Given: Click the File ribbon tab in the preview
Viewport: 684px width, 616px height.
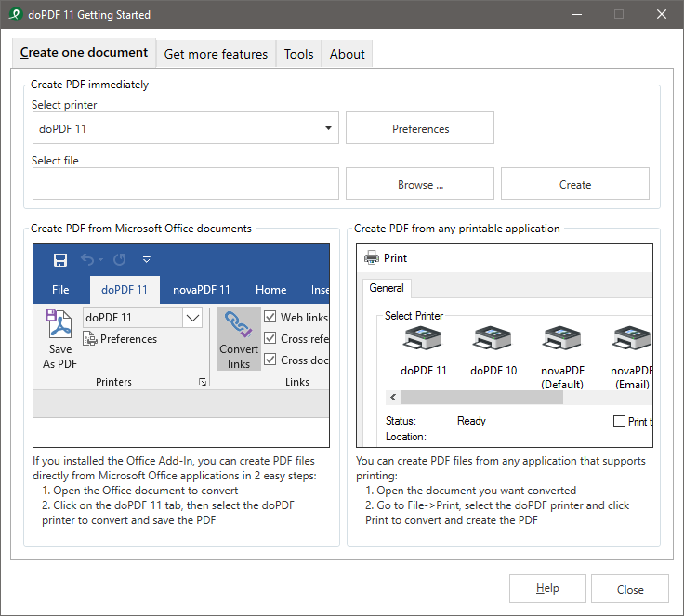Looking at the screenshot, I should (x=60, y=290).
